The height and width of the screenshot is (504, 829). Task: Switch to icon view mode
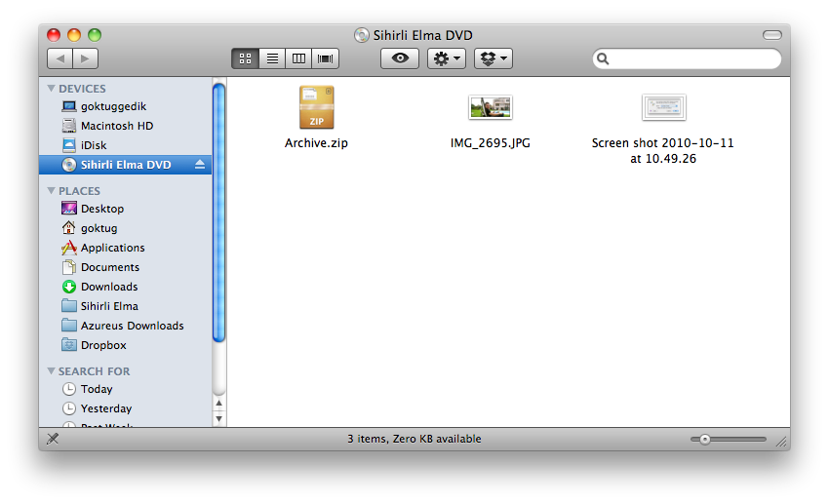[x=245, y=58]
